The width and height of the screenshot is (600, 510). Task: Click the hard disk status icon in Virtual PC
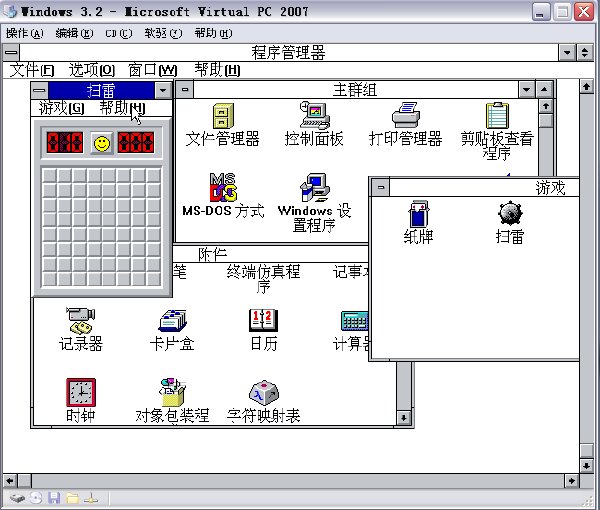pyautogui.click(x=17, y=498)
